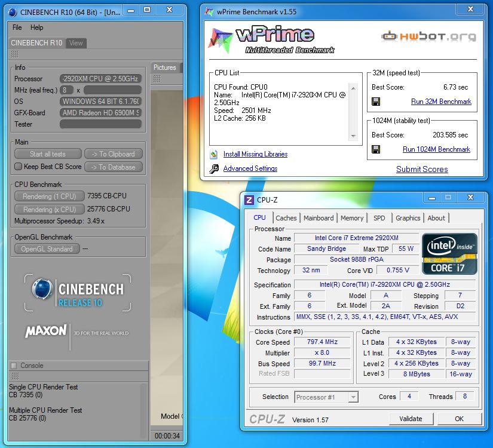493x448 pixels.
Task: Click the "203.585 sec" best score
Action: 450,135
